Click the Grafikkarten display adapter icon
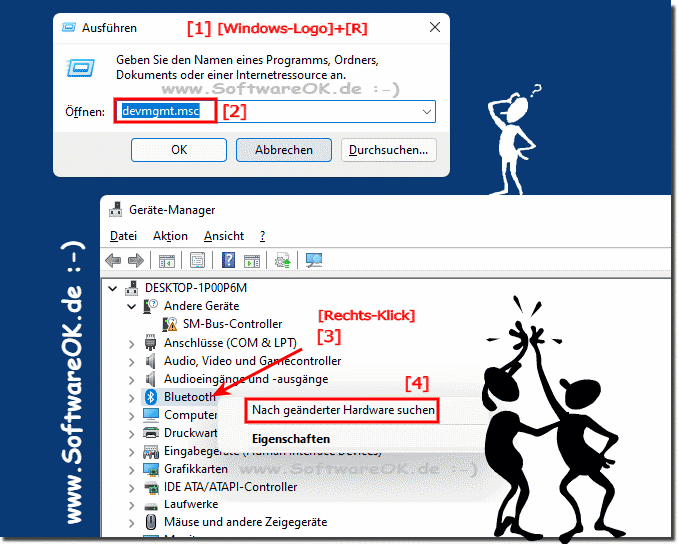678x544 pixels. pos(150,469)
